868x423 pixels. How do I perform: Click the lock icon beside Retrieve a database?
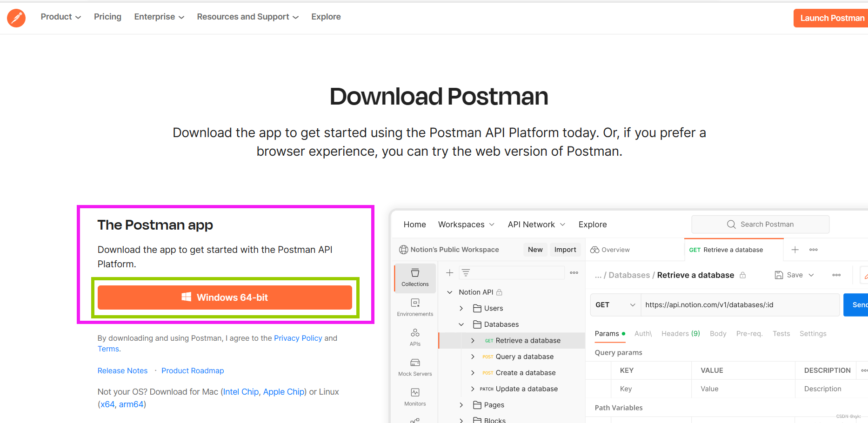point(742,275)
